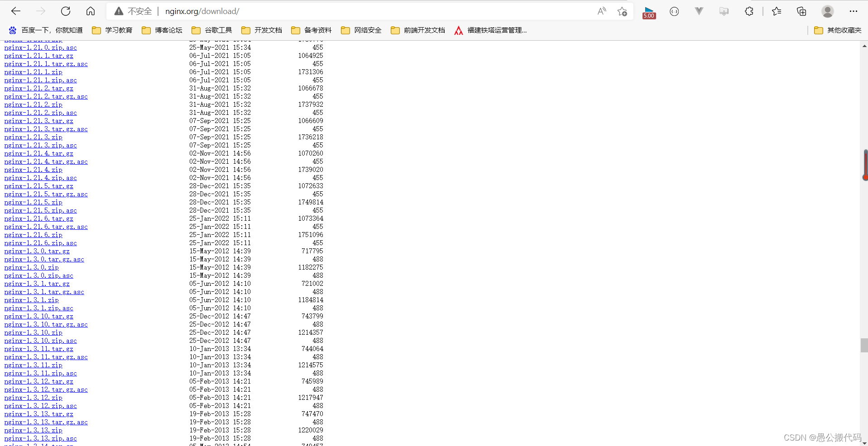Download nginx-1.3.12.zip
868x446 pixels.
(34, 398)
